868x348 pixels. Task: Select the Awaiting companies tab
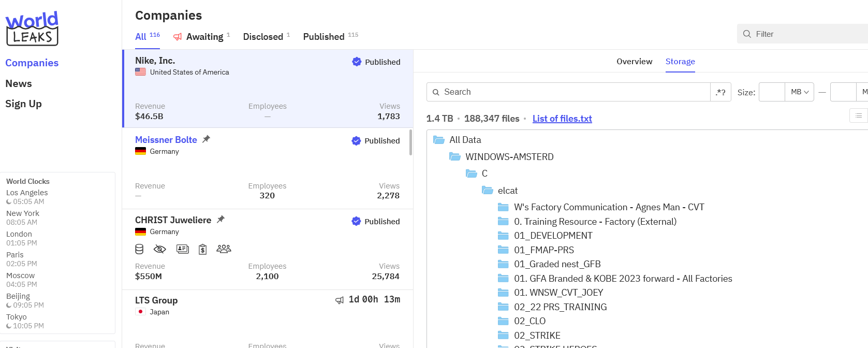[204, 37]
